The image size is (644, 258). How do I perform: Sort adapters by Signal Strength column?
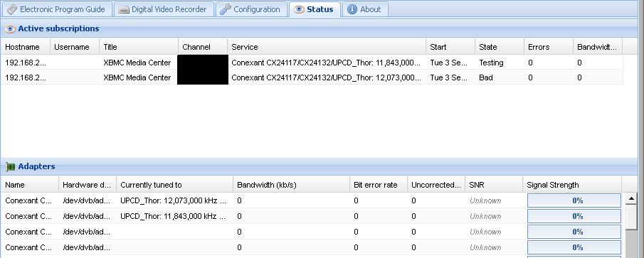573,185
